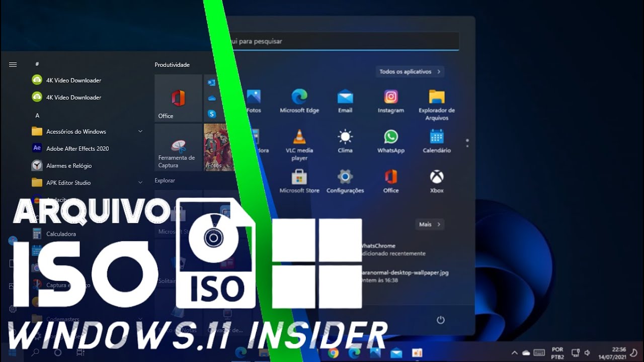
Task: Click the small Outlook tile icon
Action: pyautogui.click(x=211, y=82)
